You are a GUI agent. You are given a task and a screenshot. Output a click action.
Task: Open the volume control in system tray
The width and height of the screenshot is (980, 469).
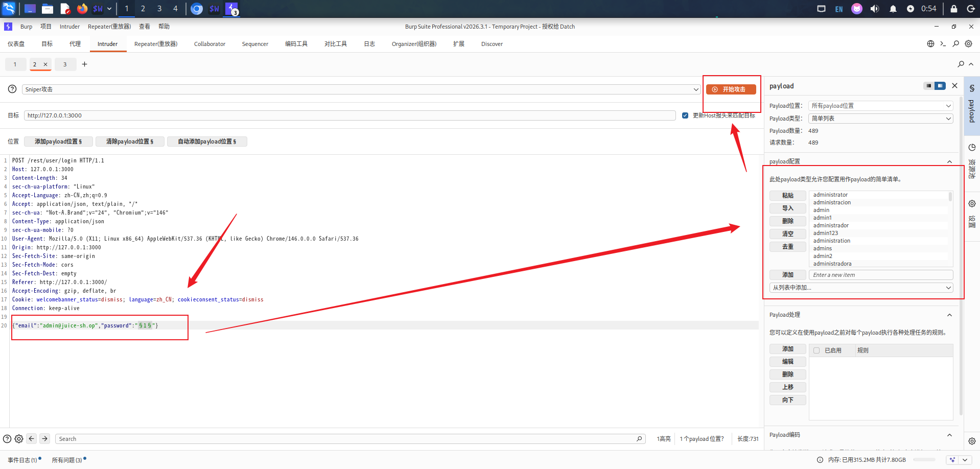click(x=875, y=9)
